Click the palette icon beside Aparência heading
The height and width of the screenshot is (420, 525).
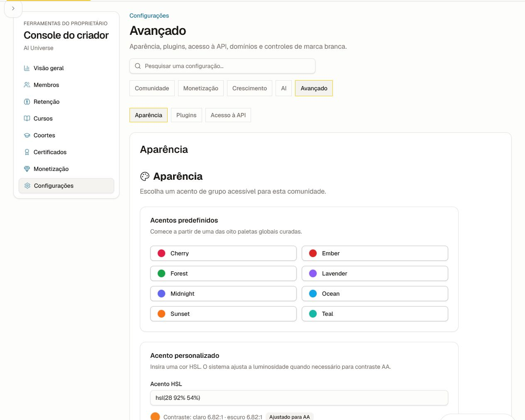(x=145, y=176)
